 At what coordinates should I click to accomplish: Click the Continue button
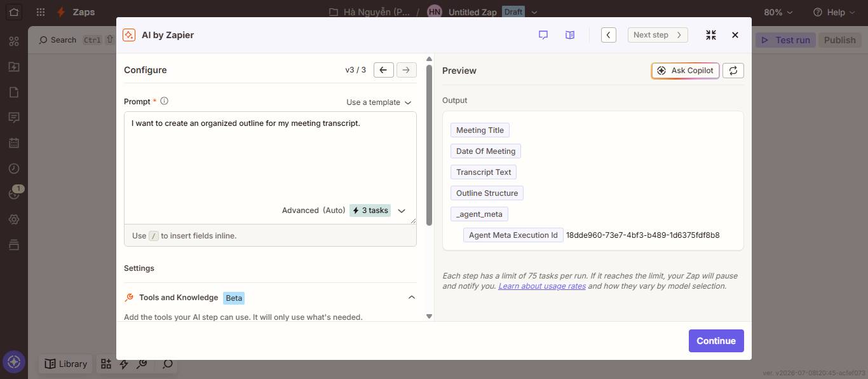pyautogui.click(x=716, y=341)
